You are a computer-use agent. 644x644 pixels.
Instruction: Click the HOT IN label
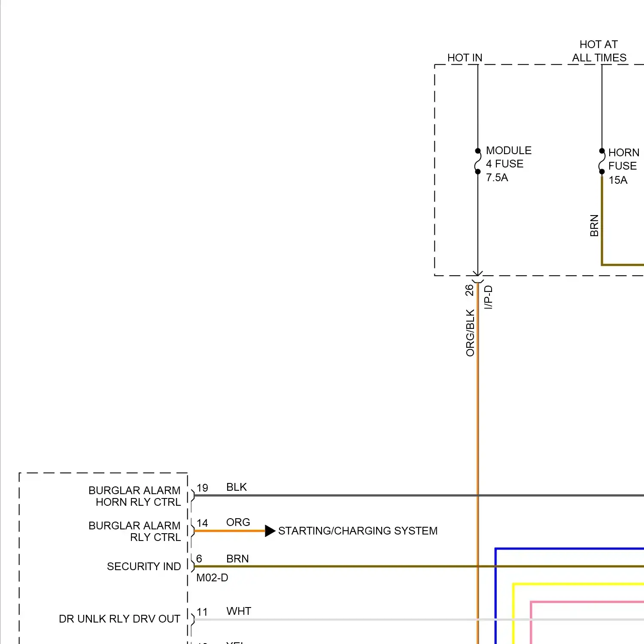pos(465,58)
